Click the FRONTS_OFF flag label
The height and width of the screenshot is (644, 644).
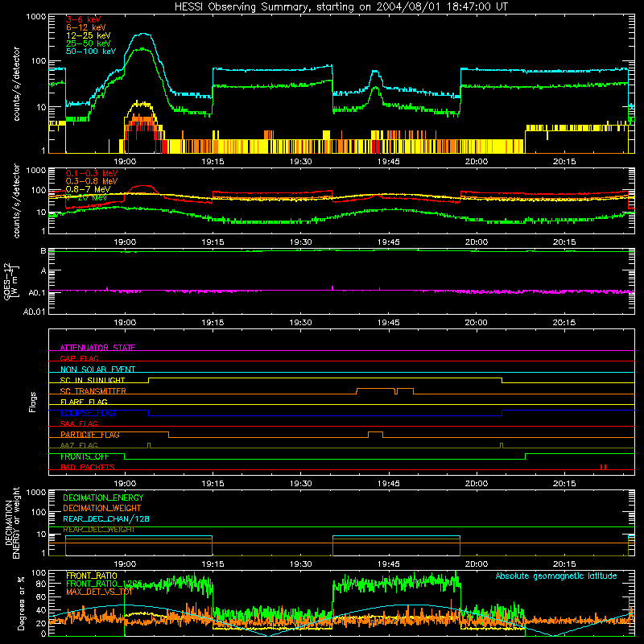tap(85, 456)
